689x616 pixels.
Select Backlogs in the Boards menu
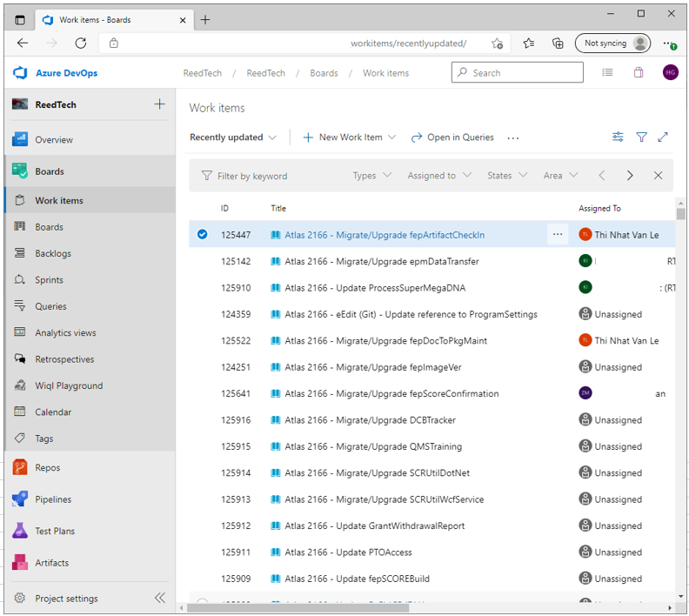(53, 253)
